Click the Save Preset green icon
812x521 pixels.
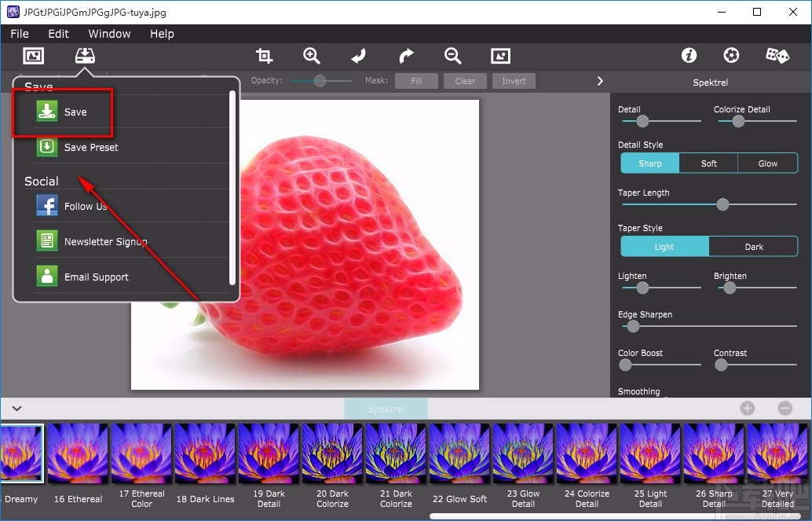pyautogui.click(x=47, y=146)
